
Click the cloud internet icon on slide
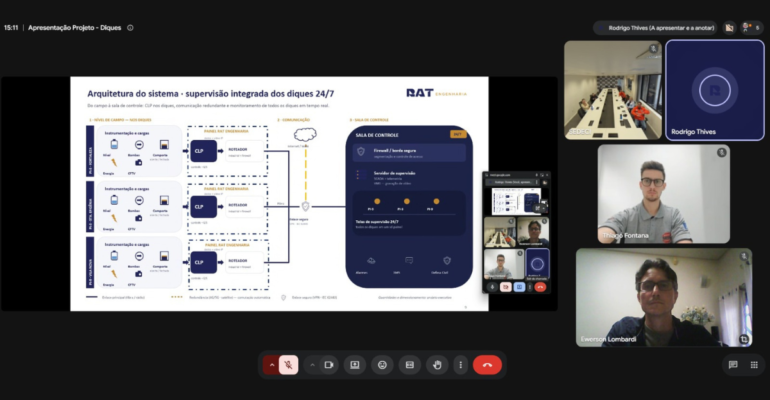(x=305, y=134)
